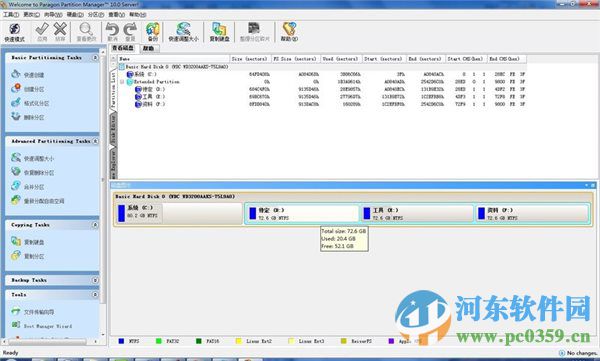Select the vertical Volume Explorer tab
The width and height of the screenshot is (600, 361).
[113, 163]
